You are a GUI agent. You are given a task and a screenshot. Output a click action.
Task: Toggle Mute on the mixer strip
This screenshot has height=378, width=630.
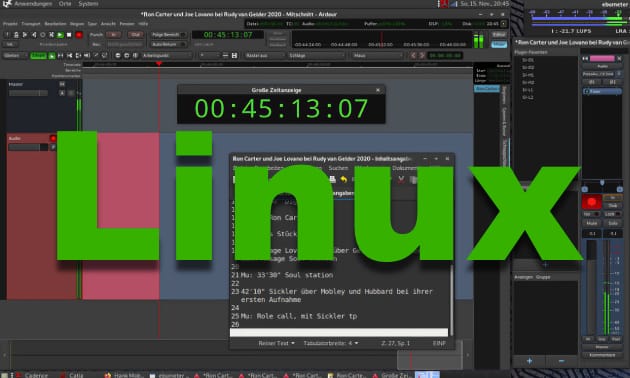pos(591,223)
